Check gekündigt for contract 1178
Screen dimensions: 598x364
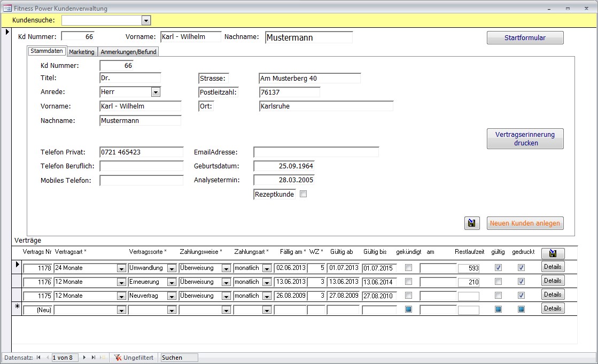coord(409,268)
